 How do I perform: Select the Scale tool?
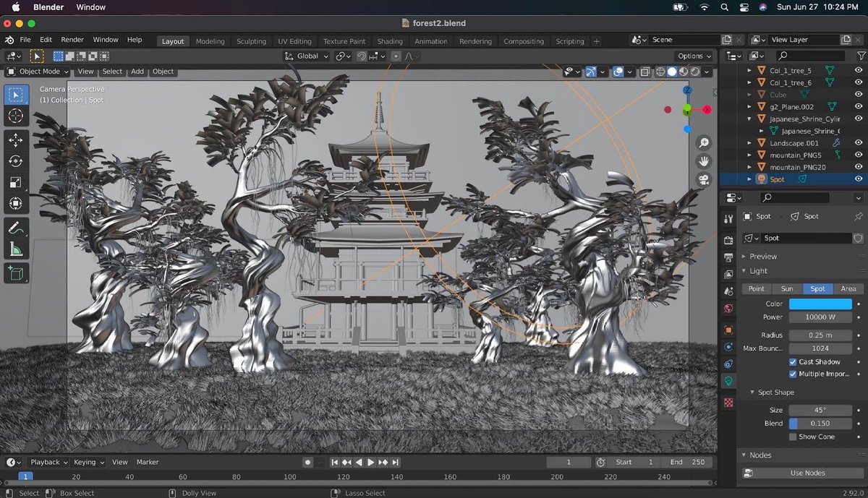click(x=16, y=183)
